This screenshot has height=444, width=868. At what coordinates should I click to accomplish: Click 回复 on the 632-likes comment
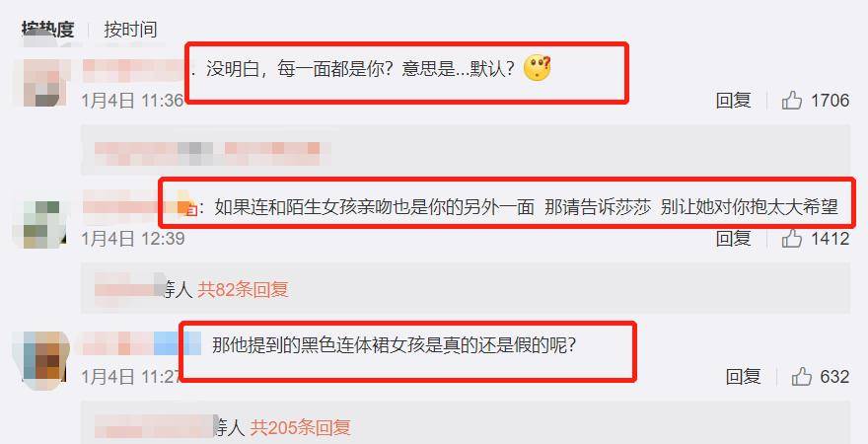743,377
